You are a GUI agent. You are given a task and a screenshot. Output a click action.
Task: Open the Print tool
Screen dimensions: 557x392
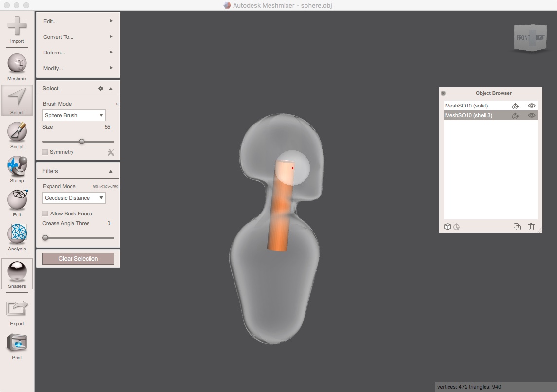point(17,347)
